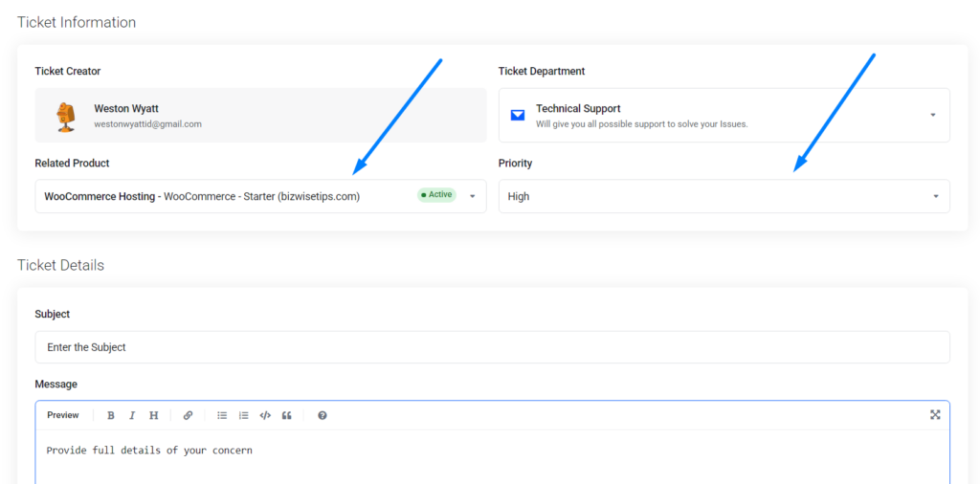Click inside the message text area

pyautogui.click(x=493, y=456)
